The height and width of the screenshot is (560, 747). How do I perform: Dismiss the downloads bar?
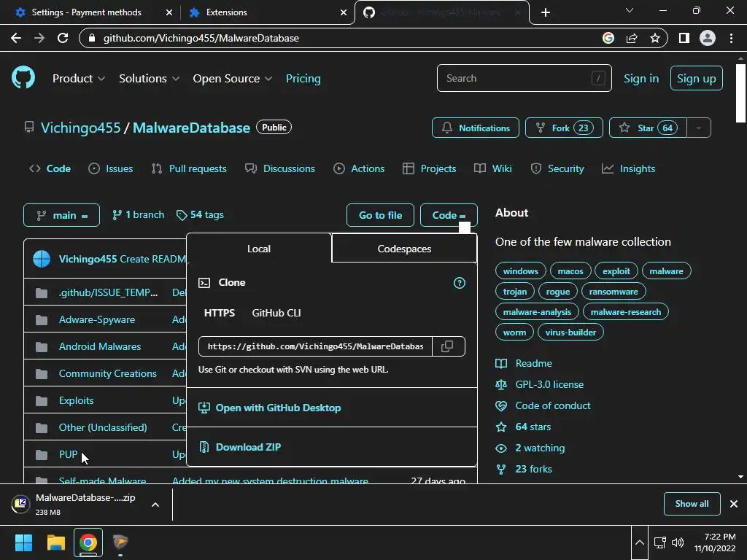click(x=734, y=504)
